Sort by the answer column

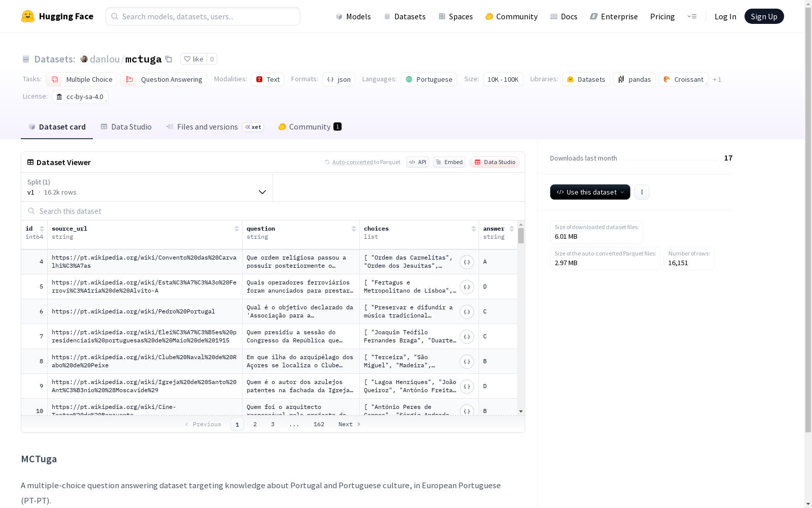click(512, 229)
